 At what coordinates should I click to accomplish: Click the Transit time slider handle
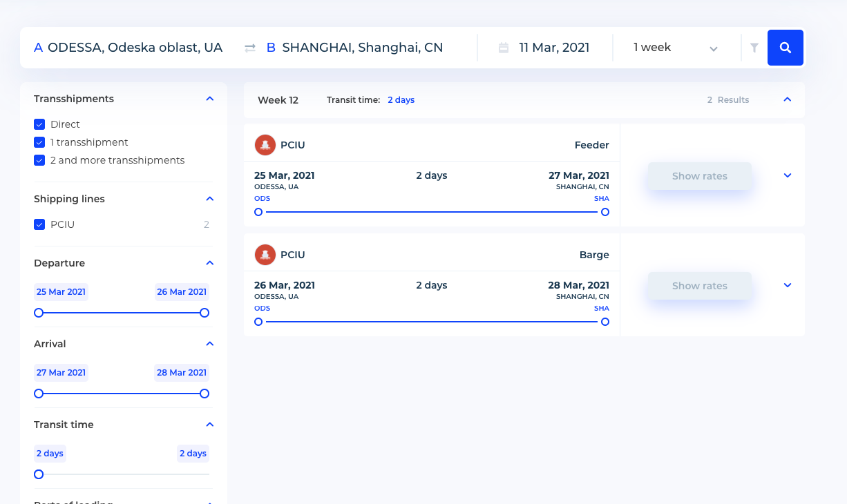click(39, 474)
